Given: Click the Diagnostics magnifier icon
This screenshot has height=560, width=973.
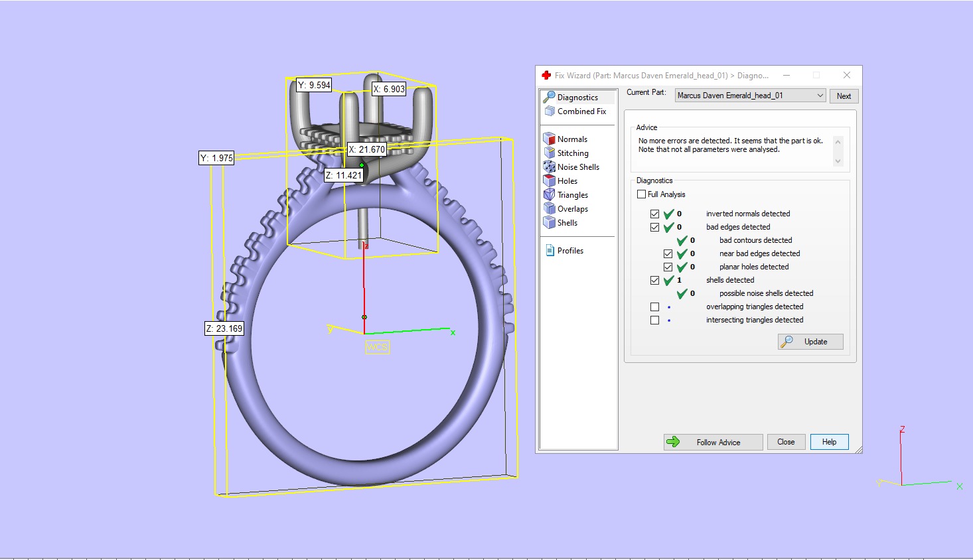Looking at the screenshot, I should point(549,97).
